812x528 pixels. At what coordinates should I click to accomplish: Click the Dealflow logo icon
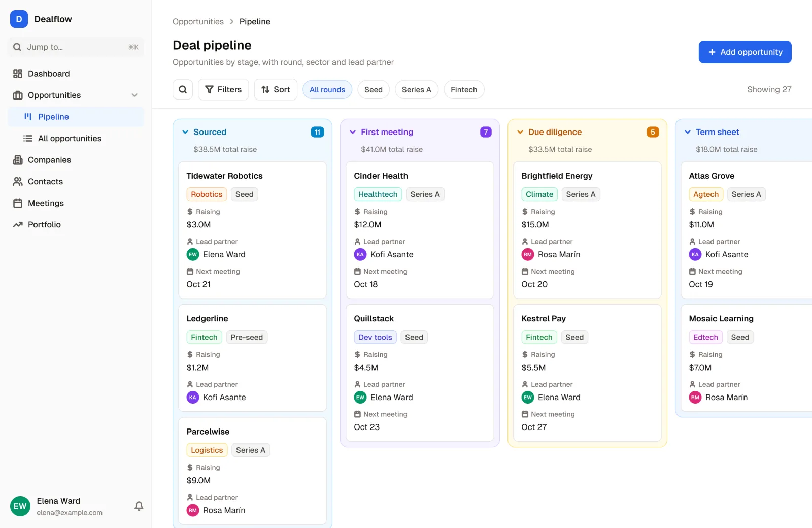[19, 19]
